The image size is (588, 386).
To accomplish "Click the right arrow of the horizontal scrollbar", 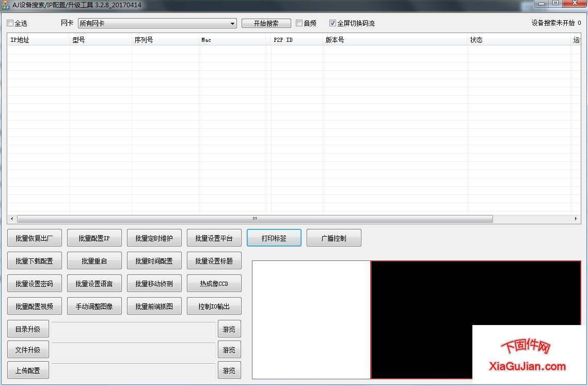I will [x=576, y=219].
